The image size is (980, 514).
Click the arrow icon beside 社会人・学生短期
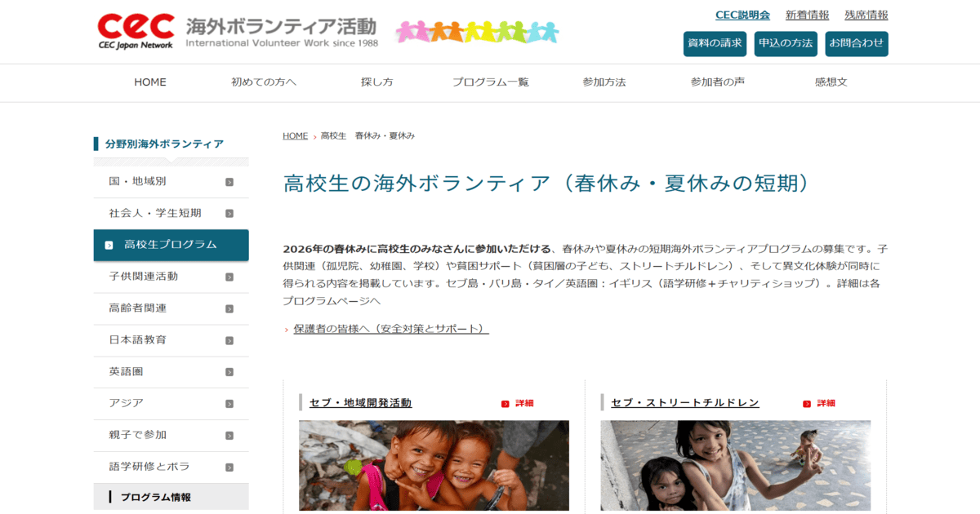click(229, 214)
